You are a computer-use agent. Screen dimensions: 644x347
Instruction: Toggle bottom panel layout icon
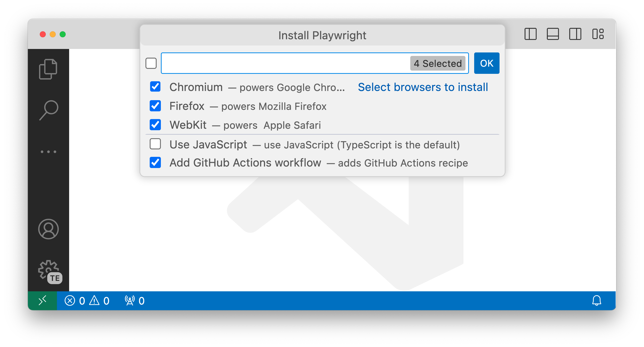[553, 34]
